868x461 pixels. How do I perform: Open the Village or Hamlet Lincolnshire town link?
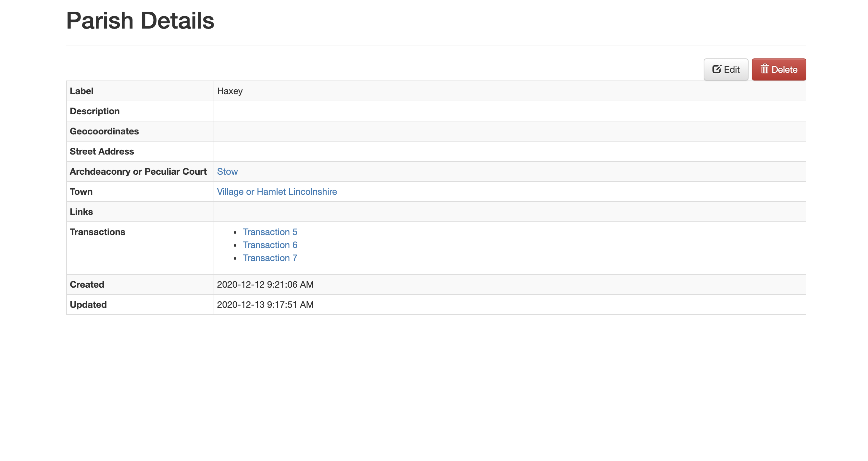pyautogui.click(x=277, y=192)
